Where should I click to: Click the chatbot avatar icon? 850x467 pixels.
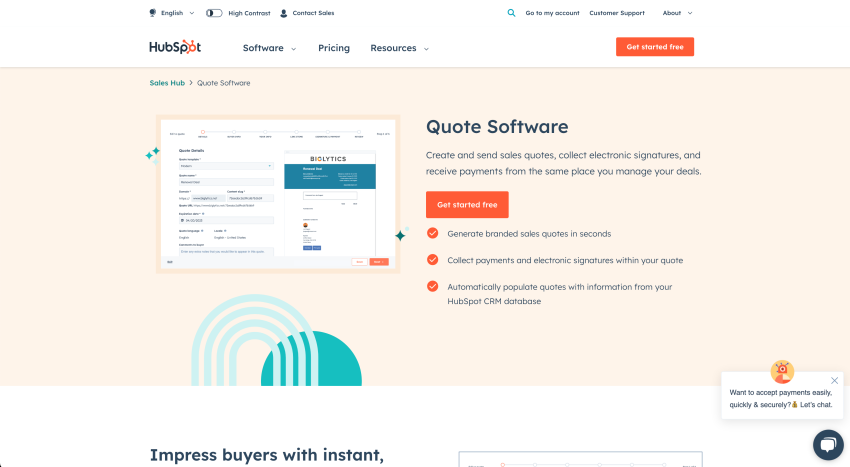(x=782, y=372)
